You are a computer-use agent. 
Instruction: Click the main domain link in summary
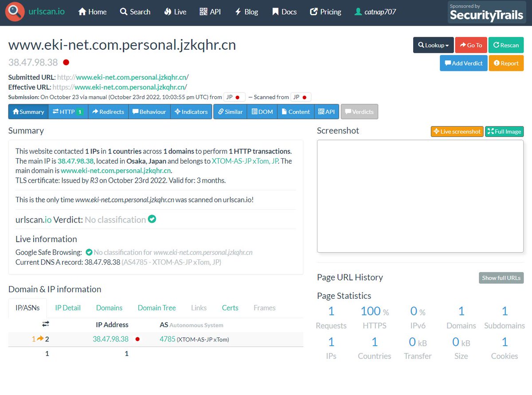116,171
